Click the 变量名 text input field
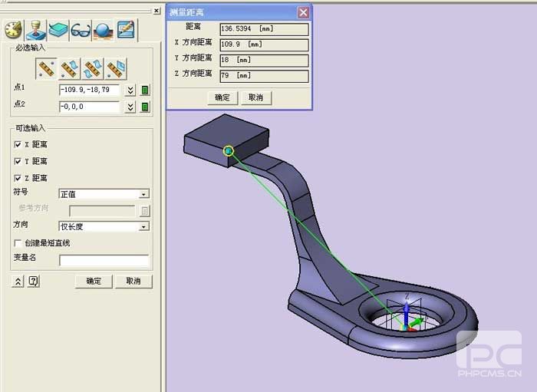Image resolution: width=537 pixels, height=392 pixels. 104,261
